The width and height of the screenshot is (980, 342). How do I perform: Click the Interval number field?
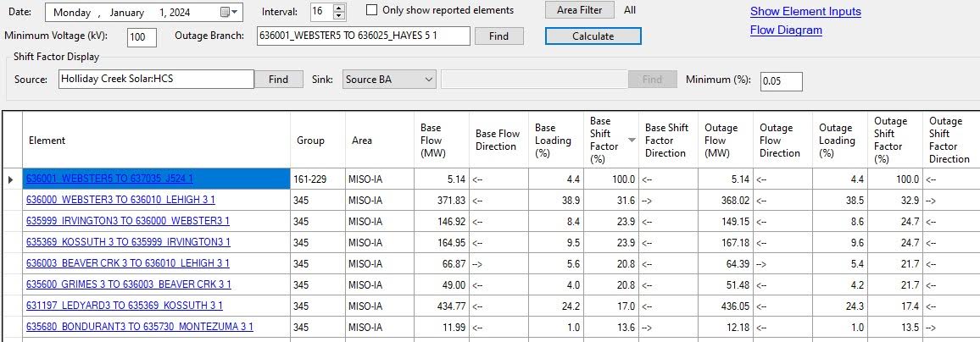pos(322,12)
